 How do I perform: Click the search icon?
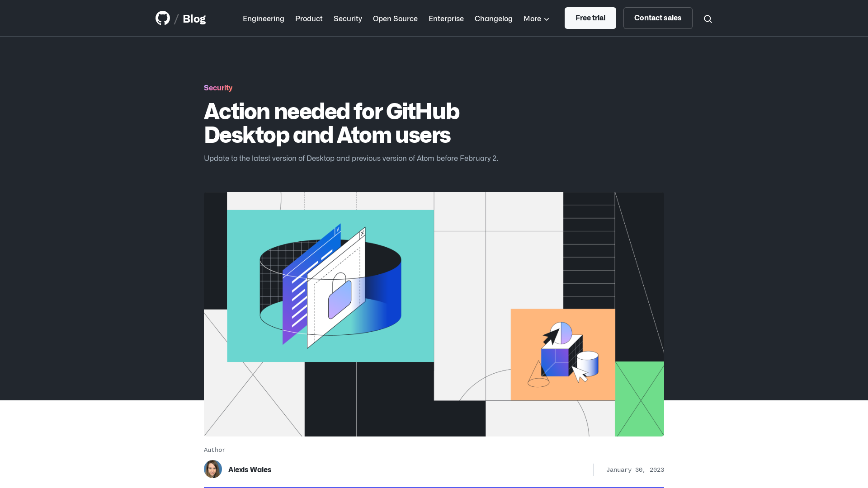(708, 19)
